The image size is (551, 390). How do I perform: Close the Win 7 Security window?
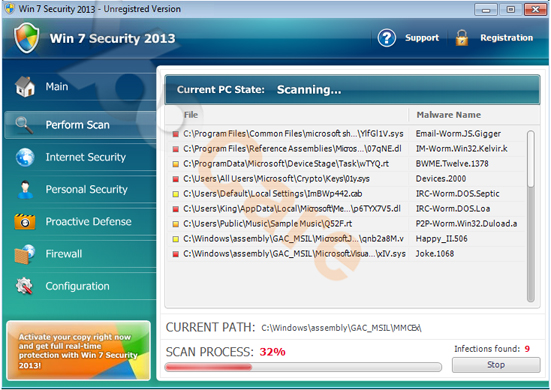[536, 9]
